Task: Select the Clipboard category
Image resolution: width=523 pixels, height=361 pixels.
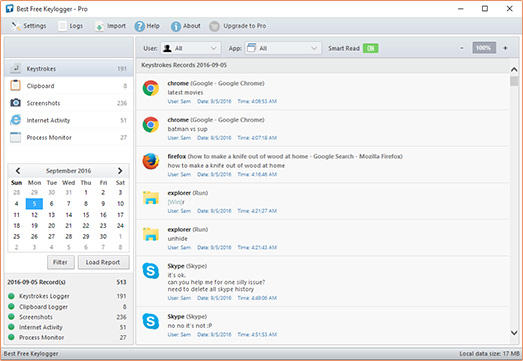Action: point(69,86)
